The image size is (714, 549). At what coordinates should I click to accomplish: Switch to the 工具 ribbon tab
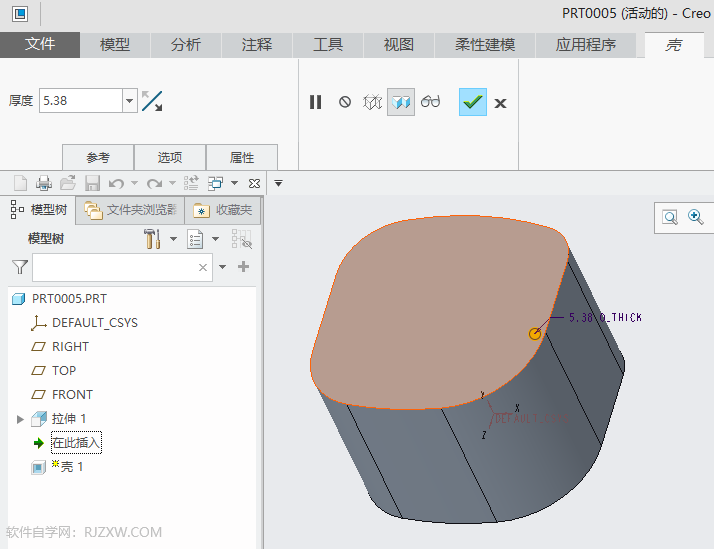tap(328, 45)
